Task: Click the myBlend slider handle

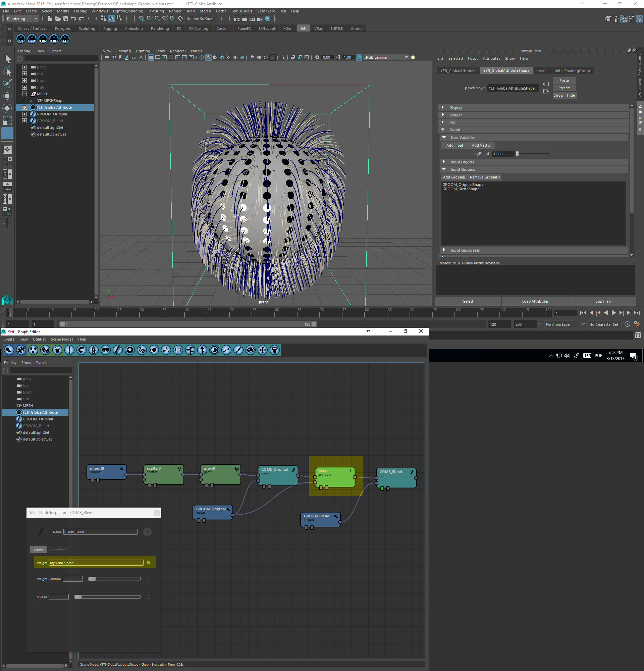Action: [x=517, y=154]
